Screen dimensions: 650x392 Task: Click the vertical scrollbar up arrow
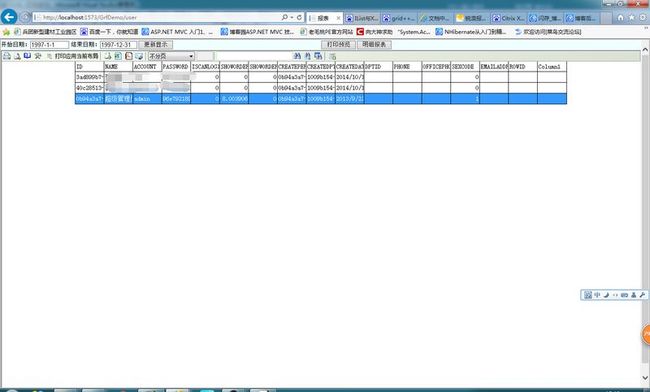click(645, 50)
